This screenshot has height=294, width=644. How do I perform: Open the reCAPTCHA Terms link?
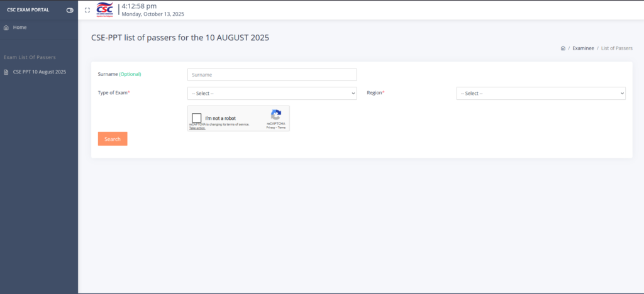[x=282, y=128]
